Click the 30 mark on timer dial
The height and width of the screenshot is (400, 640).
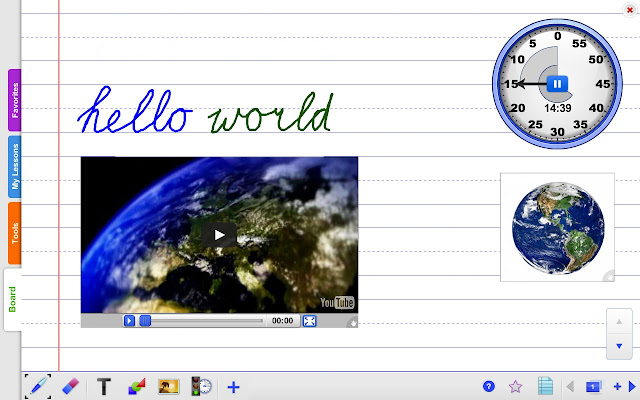(x=557, y=131)
